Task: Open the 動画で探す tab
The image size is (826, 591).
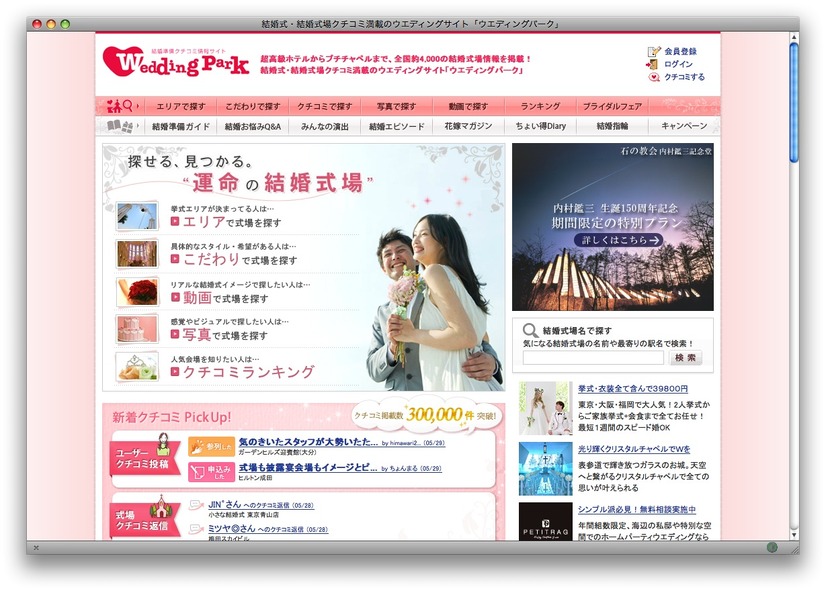Action: tap(468, 106)
